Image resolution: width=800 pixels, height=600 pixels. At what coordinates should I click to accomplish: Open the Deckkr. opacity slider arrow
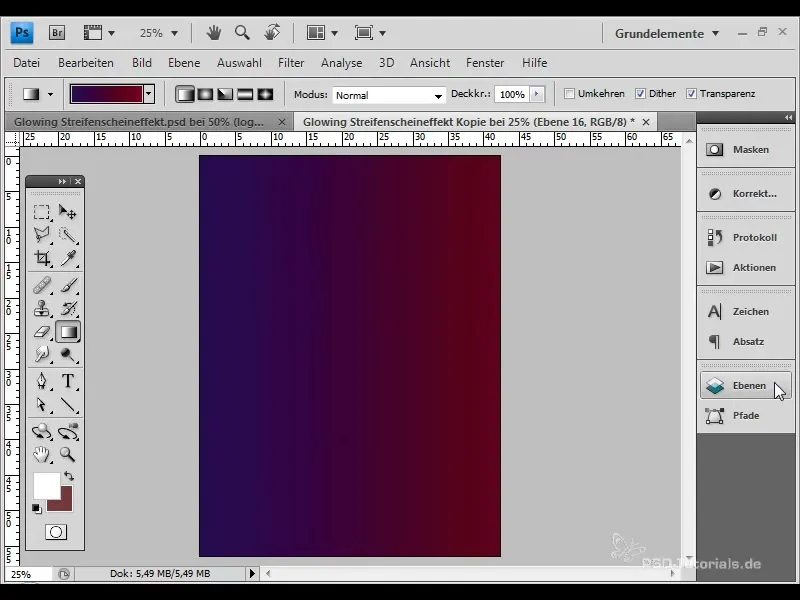[536, 94]
